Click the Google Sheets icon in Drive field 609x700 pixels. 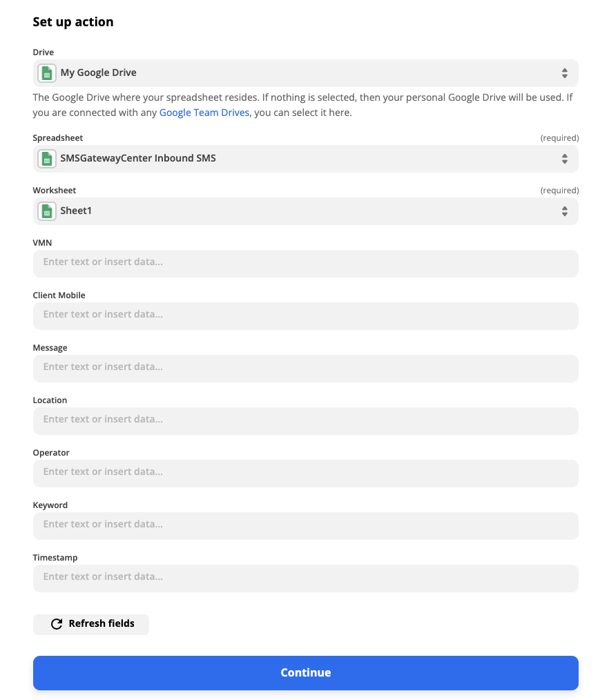click(x=47, y=73)
